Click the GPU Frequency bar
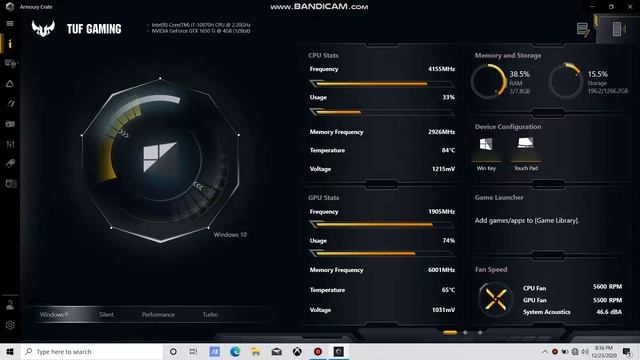The height and width of the screenshot is (360, 640). (382, 224)
